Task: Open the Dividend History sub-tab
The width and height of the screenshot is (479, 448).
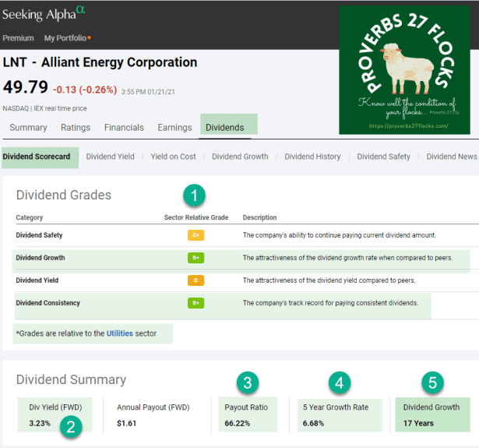Action: pyautogui.click(x=312, y=157)
